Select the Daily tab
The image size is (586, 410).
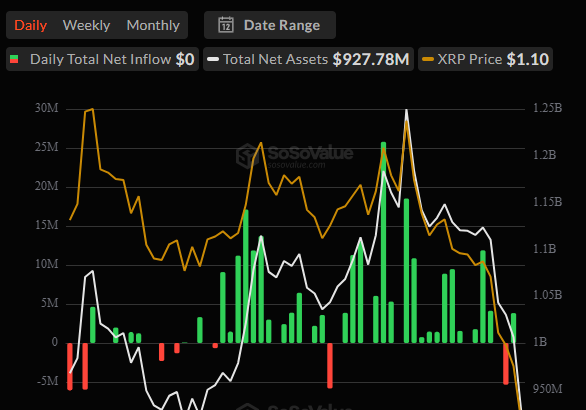[31, 25]
